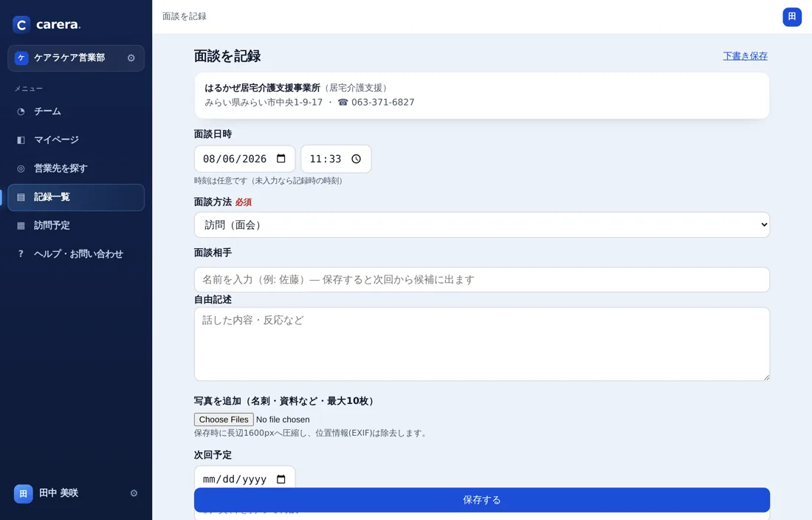Click the ケ team avatar icon
The height and width of the screenshot is (520, 812).
21,58
